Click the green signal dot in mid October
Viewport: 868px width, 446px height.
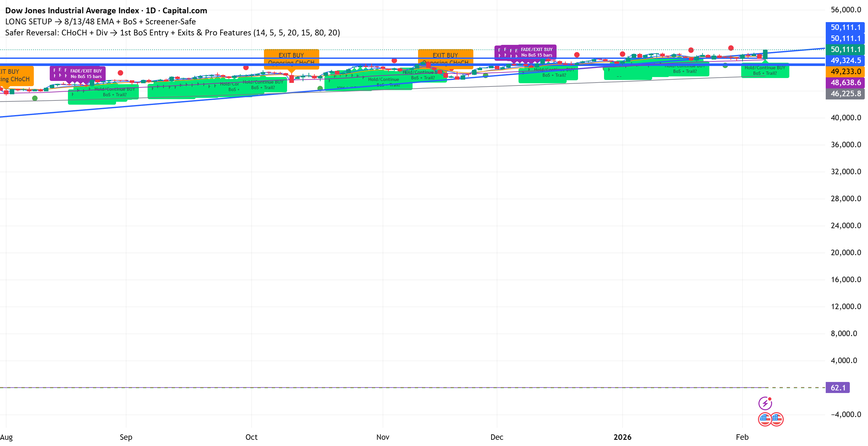pyautogui.click(x=320, y=88)
